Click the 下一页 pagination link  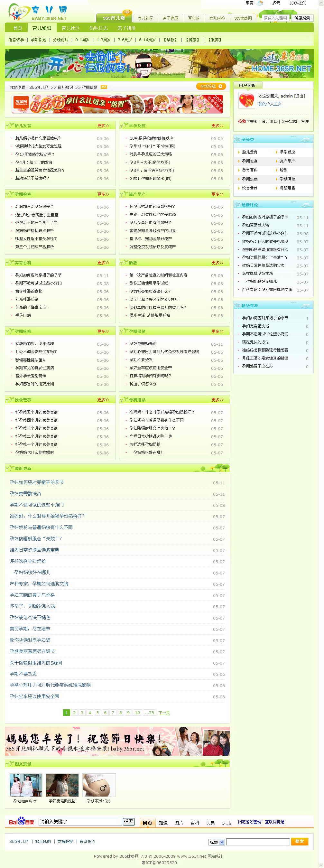pos(164,713)
